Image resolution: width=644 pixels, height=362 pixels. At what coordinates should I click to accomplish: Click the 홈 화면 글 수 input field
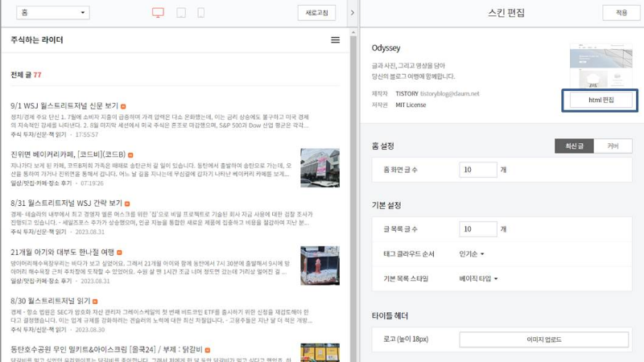click(x=478, y=170)
